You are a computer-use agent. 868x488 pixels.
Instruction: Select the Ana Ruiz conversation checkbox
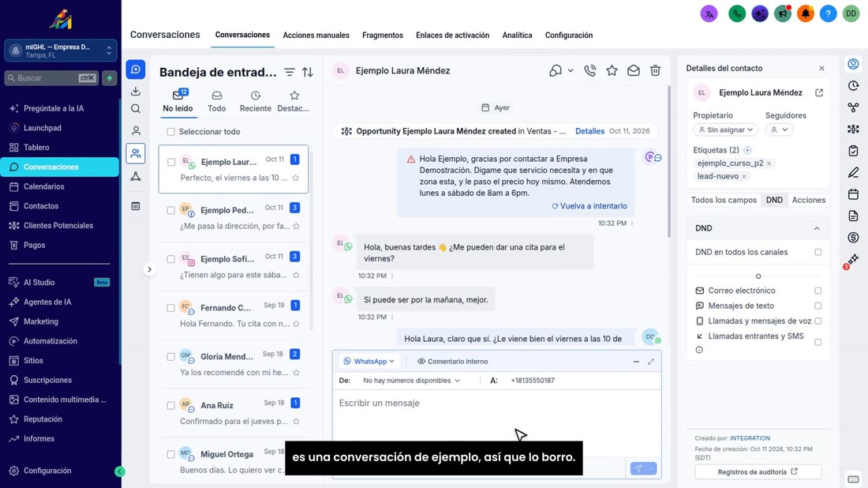click(170, 405)
